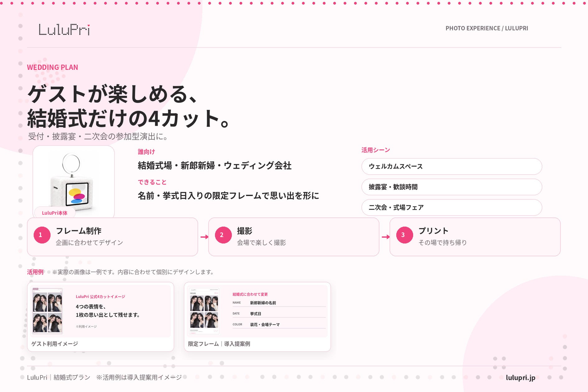Click the LuluPri logo
Viewport: 588px width, 392px height.
coord(64,30)
